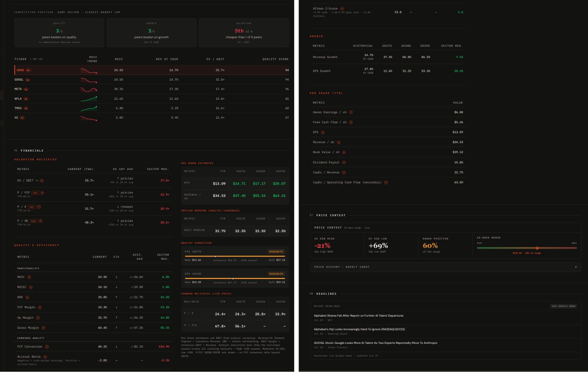Viewport: 588px width, 373px height.
Task: Select the GOOGL peer row
Action: (152, 80)
